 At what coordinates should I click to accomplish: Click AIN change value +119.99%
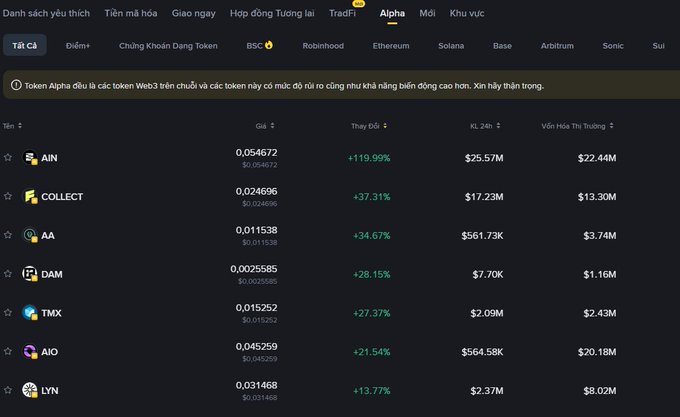pyautogui.click(x=369, y=158)
